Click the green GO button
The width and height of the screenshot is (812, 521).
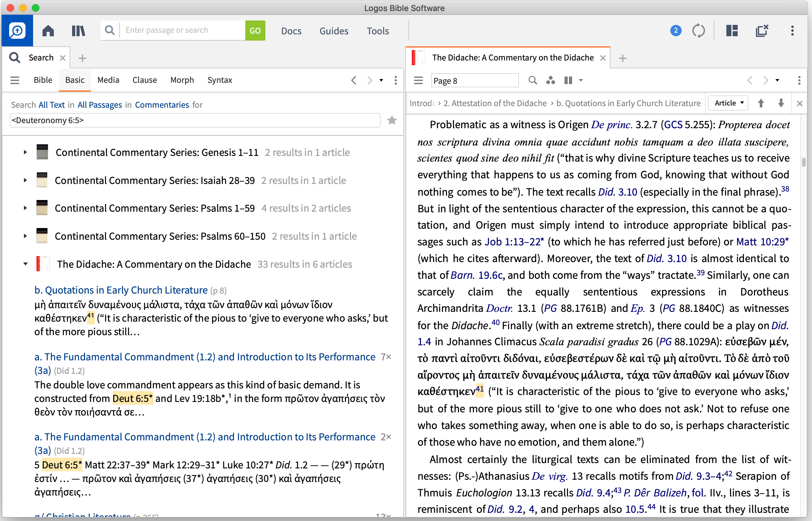click(255, 31)
